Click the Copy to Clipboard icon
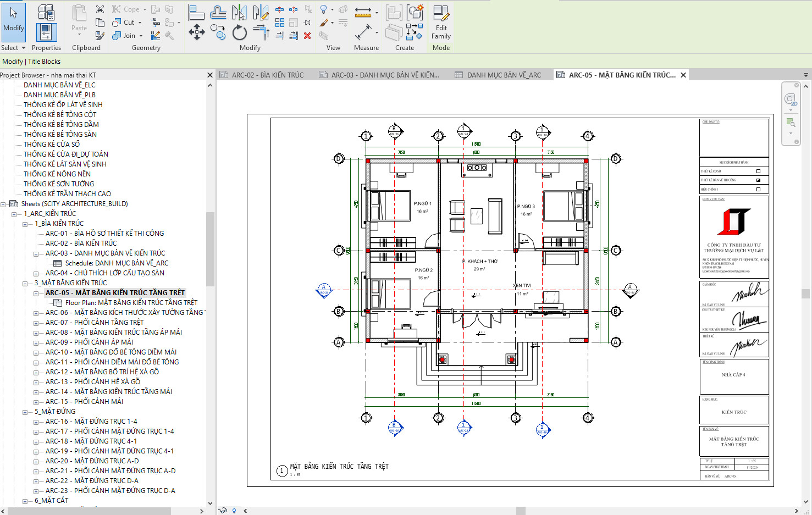The height and width of the screenshot is (515, 812). (100, 23)
